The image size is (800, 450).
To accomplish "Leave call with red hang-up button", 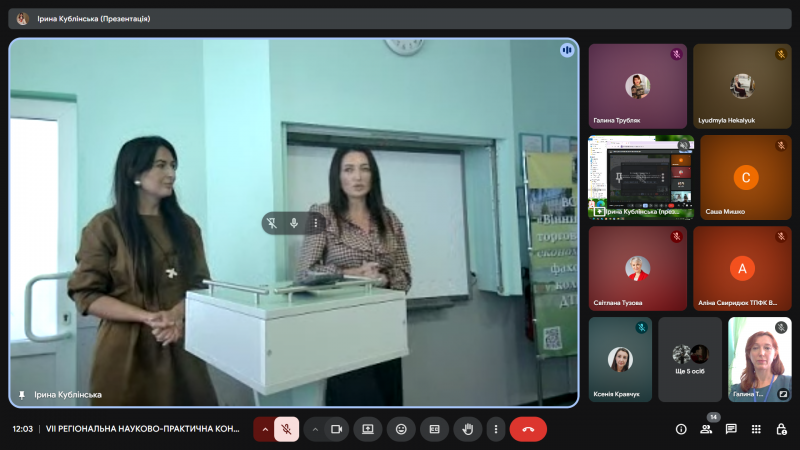I will [528, 429].
